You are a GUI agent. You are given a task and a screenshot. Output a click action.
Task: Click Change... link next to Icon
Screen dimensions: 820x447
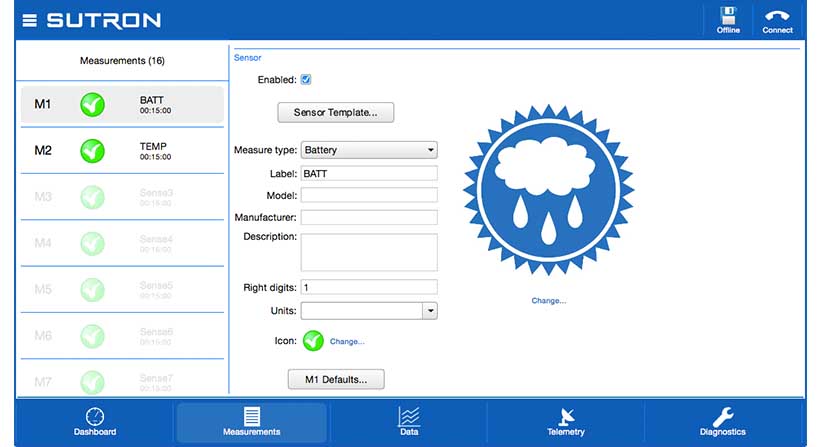pyautogui.click(x=347, y=341)
